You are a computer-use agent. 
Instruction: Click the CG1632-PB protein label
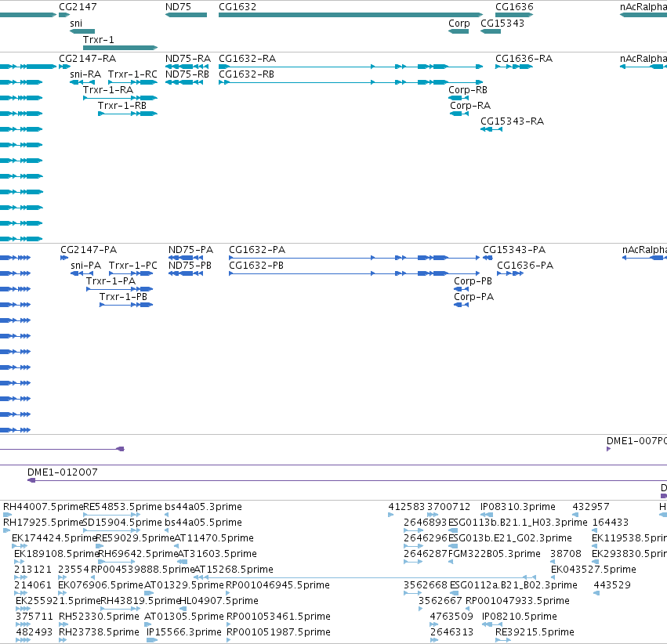coord(256,266)
